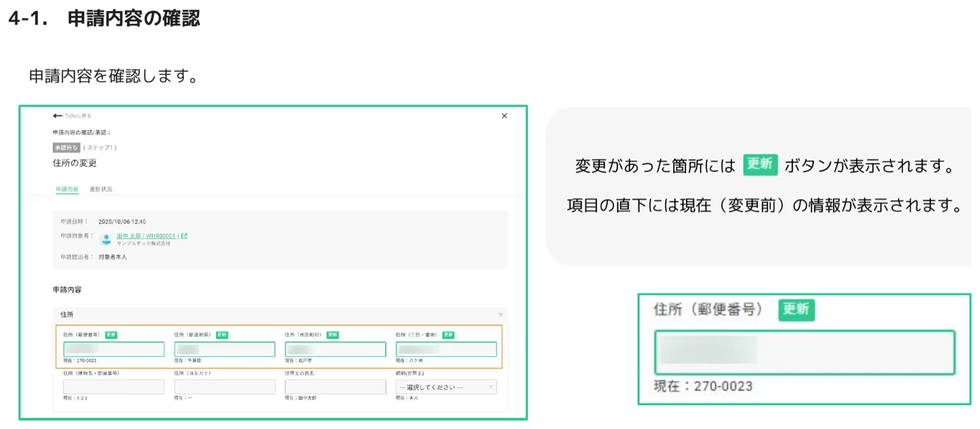Click the 住所(ヨミガナ) input field
The width and height of the screenshot is (980, 429).
coord(225,387)
